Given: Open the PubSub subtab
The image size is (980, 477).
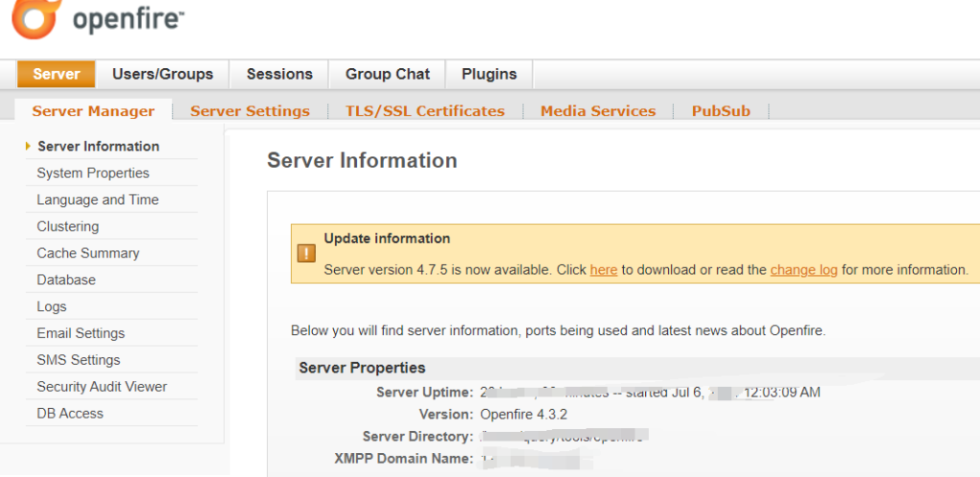Looking at the screenshot, I should tap(721, 111).
